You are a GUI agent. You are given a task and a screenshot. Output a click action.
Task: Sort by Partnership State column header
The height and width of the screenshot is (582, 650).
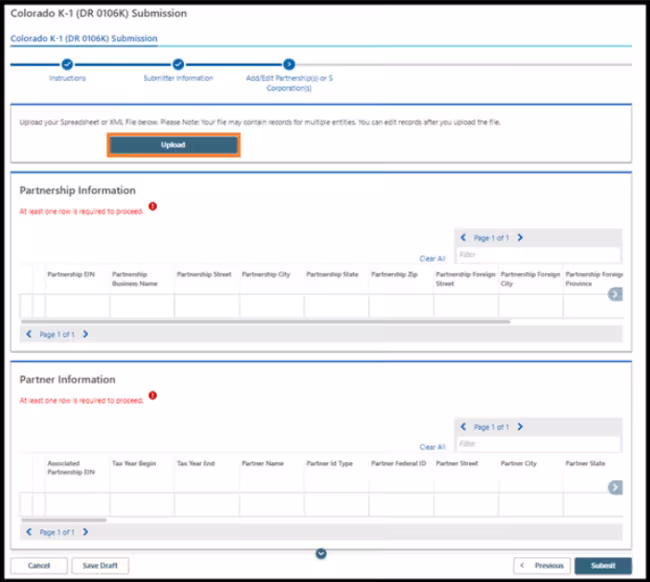coord(332,274)
